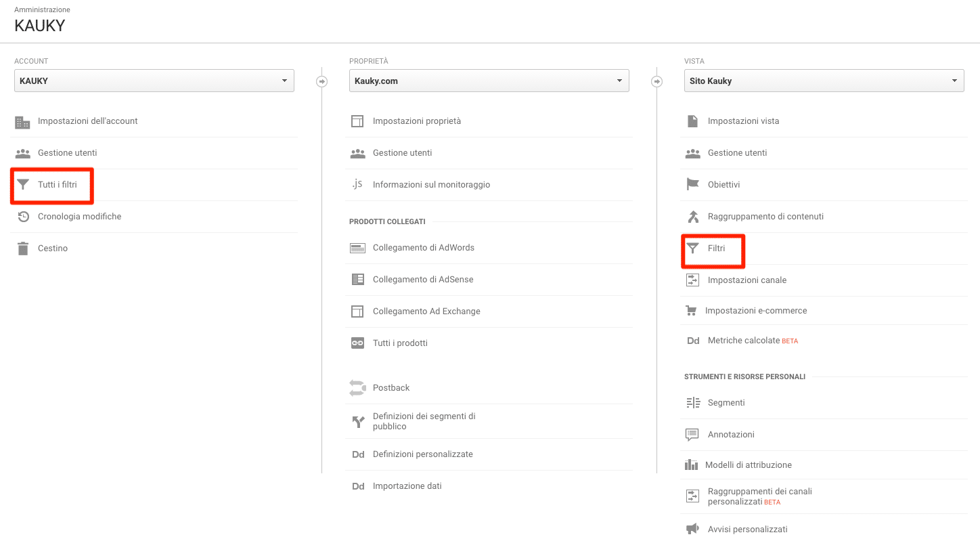
Task: Click the Dd icon for Importazione dati
Action: point(358,486)
